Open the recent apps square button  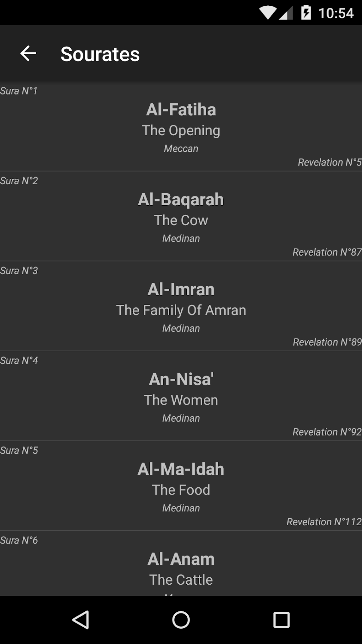coord(281,620)
